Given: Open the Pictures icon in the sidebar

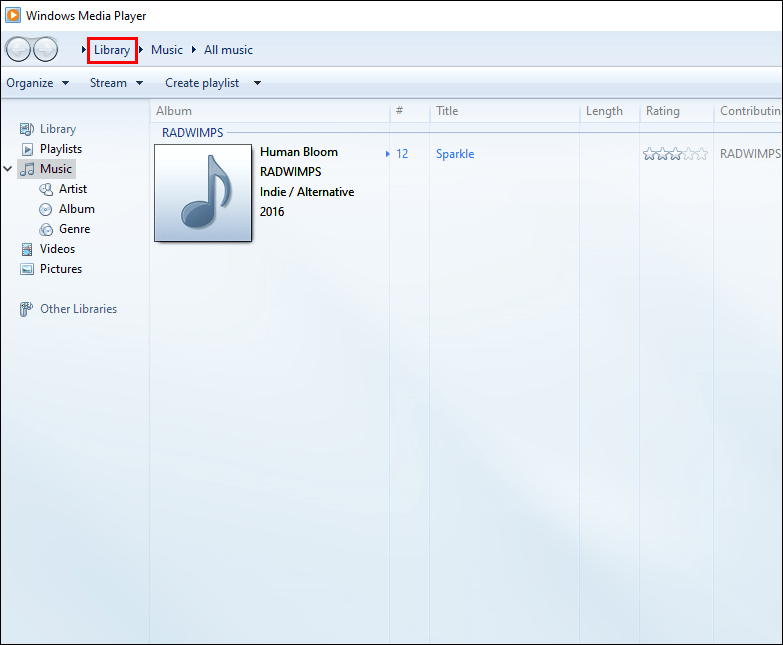Looking at the screenshot, I should click(x=27, y=269).
